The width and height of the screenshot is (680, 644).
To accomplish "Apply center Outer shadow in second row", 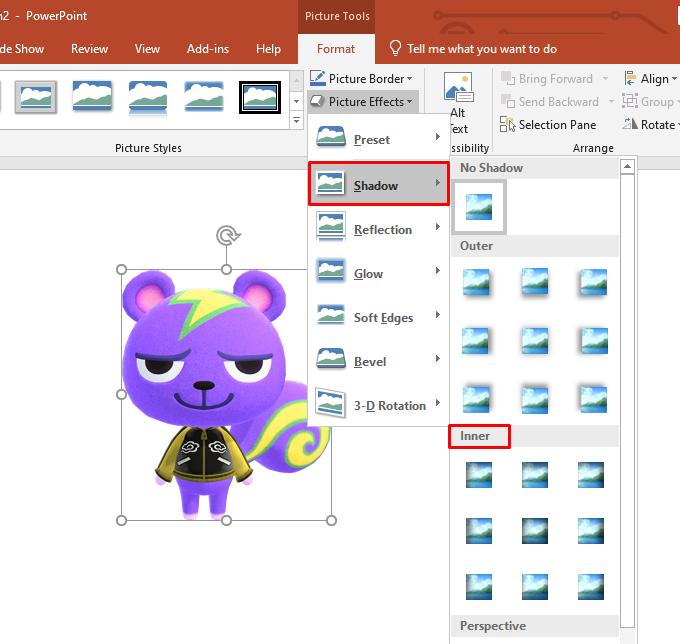I will (x=535, y=341).
